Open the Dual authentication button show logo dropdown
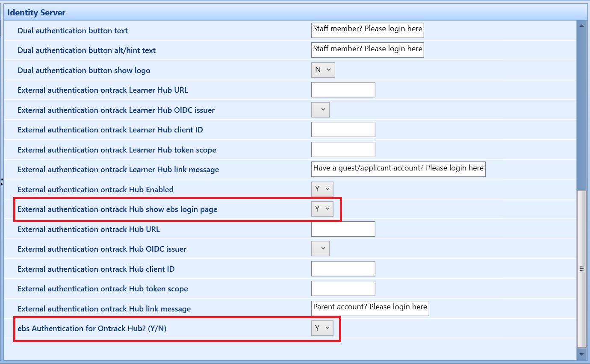The height and width of the screenshot is (364, 590). point(323,70)
